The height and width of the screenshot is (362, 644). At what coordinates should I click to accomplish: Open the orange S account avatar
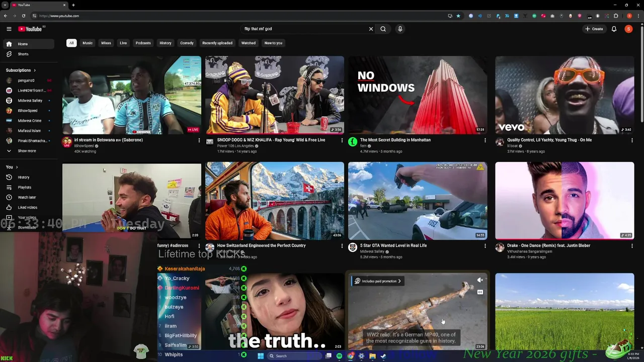click(x=628, y=29)
